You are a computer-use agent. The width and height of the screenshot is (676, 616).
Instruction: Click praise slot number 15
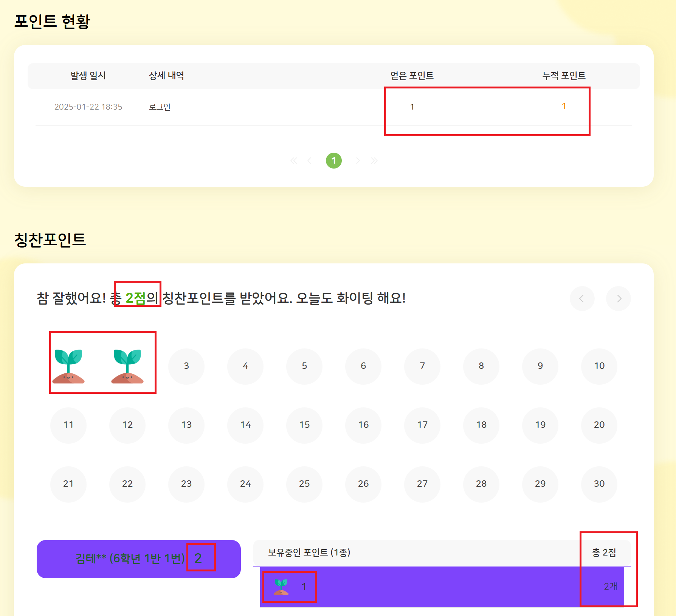point(304,425)
